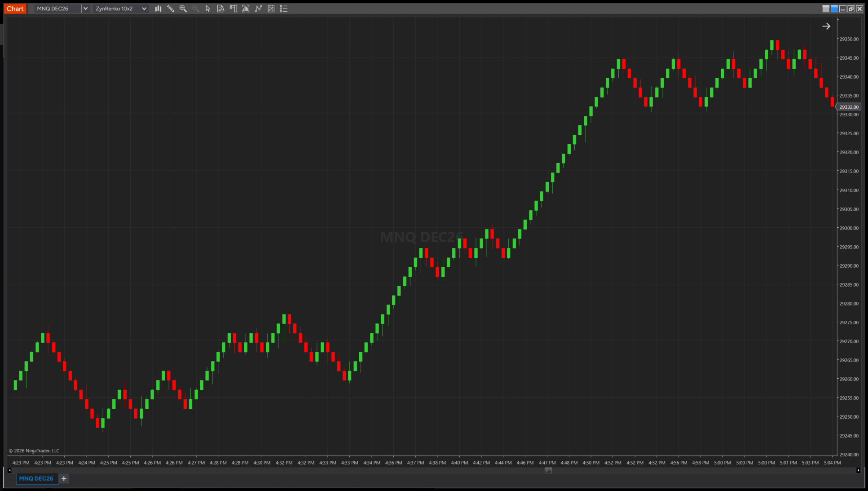Show the Data Box icon
868x491 pixels.
[x=220, y=9]
